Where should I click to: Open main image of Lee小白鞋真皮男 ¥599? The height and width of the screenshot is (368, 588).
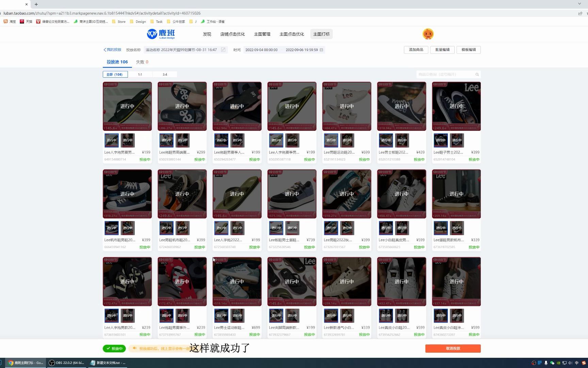click(x=402, y=194)
